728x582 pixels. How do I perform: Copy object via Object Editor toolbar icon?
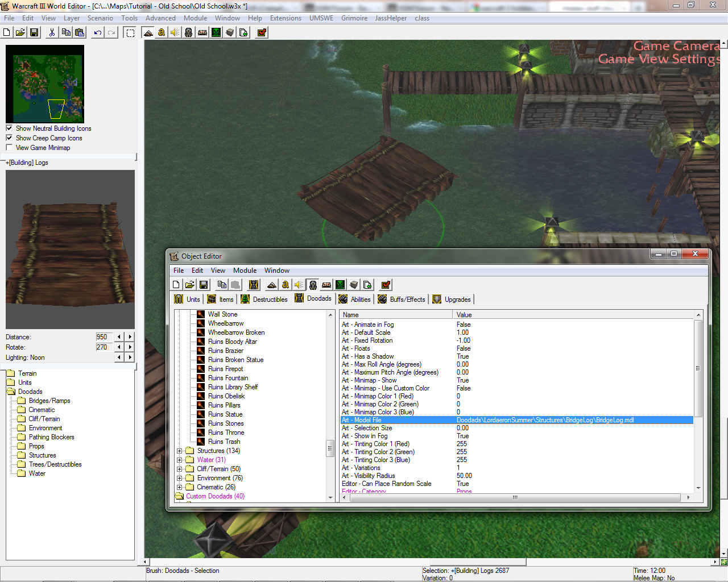[222, 285]
